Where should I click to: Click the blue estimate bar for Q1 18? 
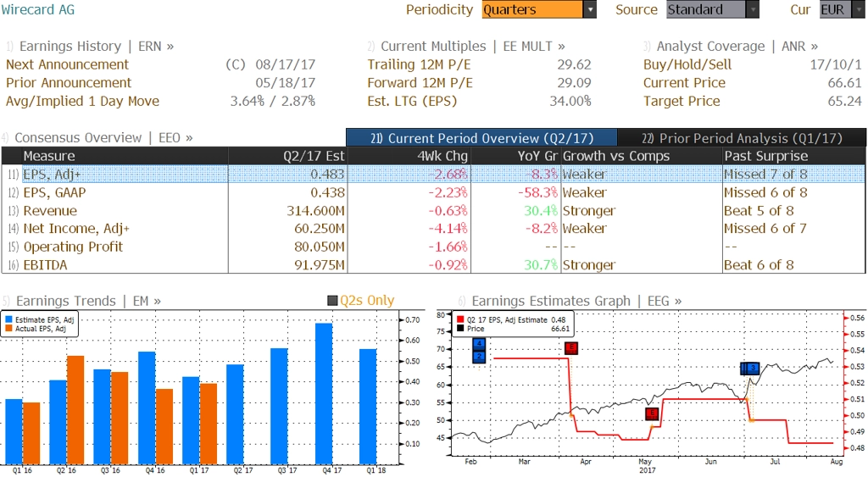click(x=368, y=406)
